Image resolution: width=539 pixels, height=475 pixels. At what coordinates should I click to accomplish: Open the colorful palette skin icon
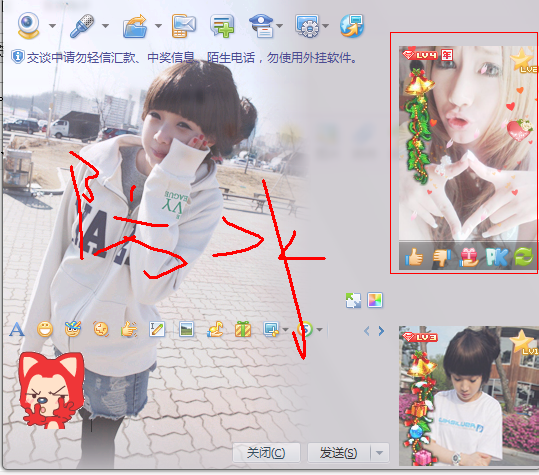click(375, 300)
